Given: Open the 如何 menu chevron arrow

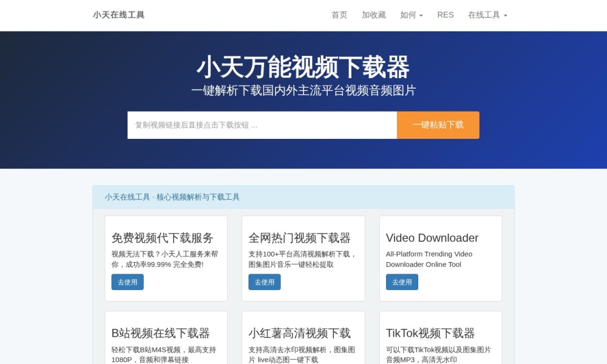Looking at the screenshot, I should coord(420,15).
